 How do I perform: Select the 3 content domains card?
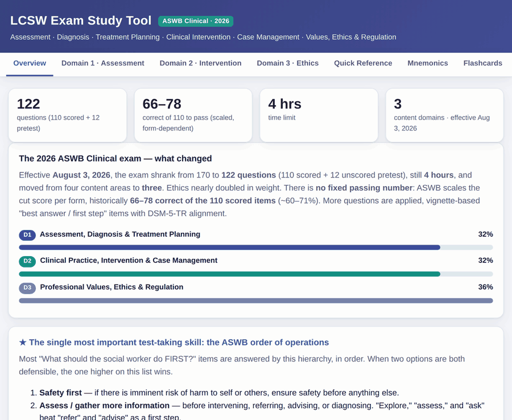point(444,116)
